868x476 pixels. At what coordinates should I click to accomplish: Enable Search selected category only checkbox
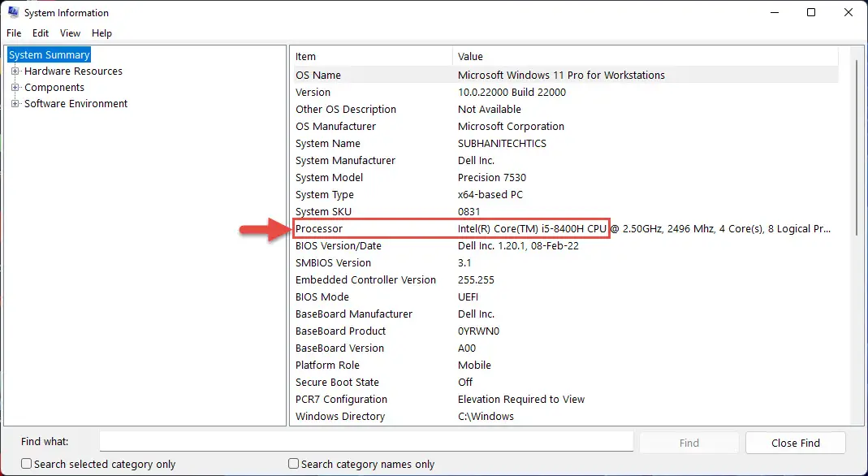(26, 464)
